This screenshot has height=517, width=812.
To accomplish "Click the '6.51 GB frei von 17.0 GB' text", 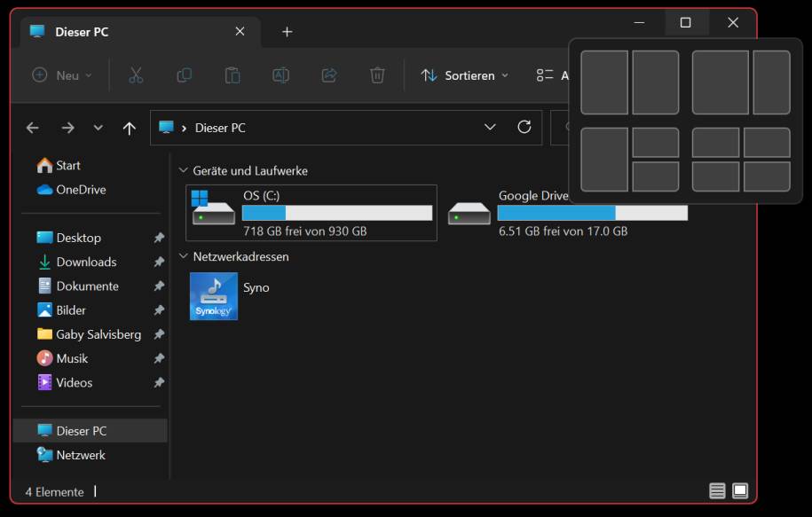I will [x=563, y=231].
